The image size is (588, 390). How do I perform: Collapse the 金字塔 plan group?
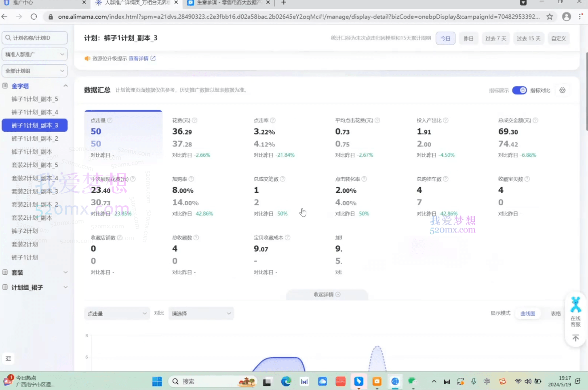(x=65, y=86)
